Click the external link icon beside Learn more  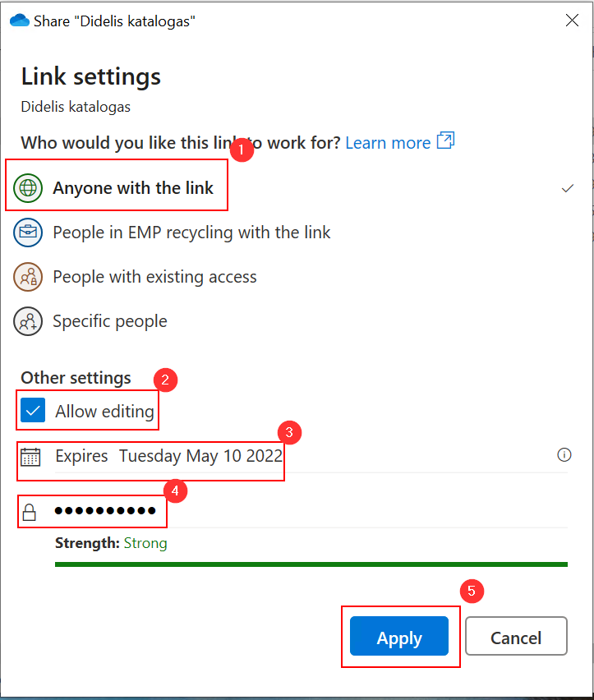pos(445,140)
